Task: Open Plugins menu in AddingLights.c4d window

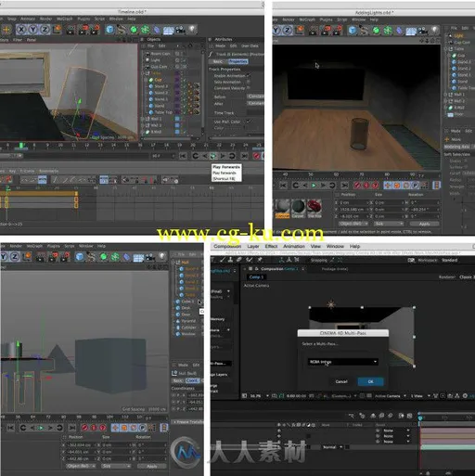Action: tap(326, 19)
